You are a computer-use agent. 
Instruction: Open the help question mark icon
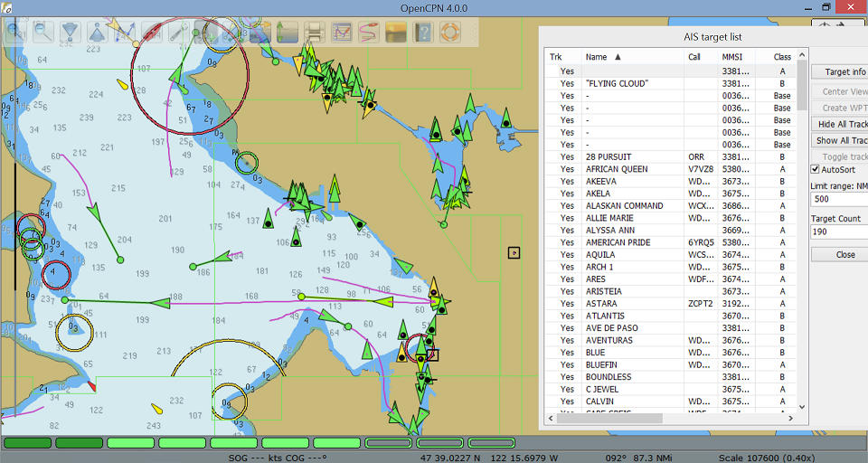422,33
